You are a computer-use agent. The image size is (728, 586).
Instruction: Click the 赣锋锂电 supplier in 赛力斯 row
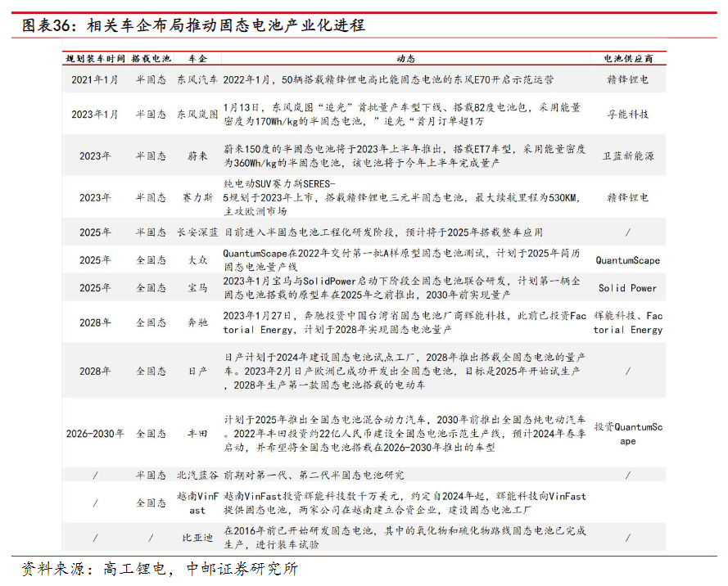point(628,198)
